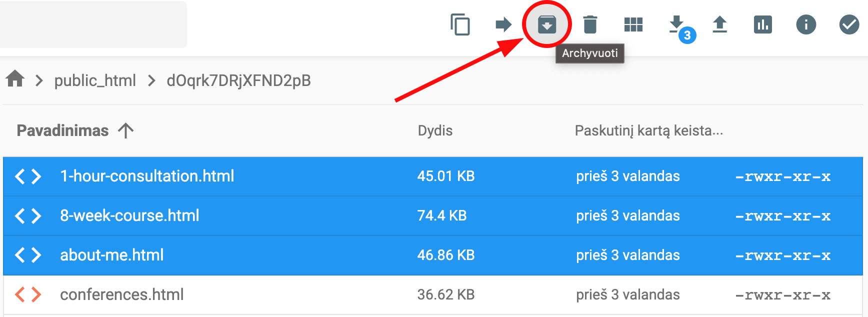Open the usage statistics chart icon
868x317 pixels.
click(x=762, y=24)
